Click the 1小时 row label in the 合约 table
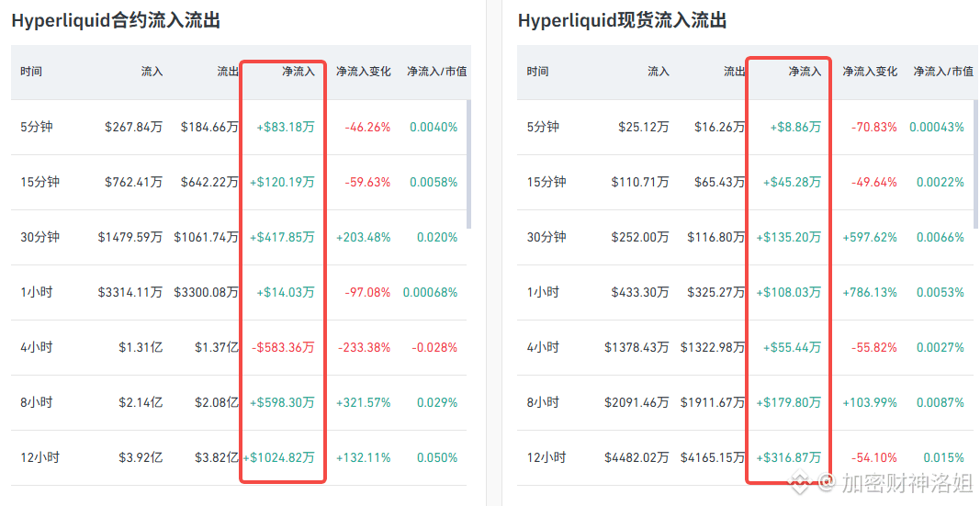This screenshot has width=980, height=506. 36,292
